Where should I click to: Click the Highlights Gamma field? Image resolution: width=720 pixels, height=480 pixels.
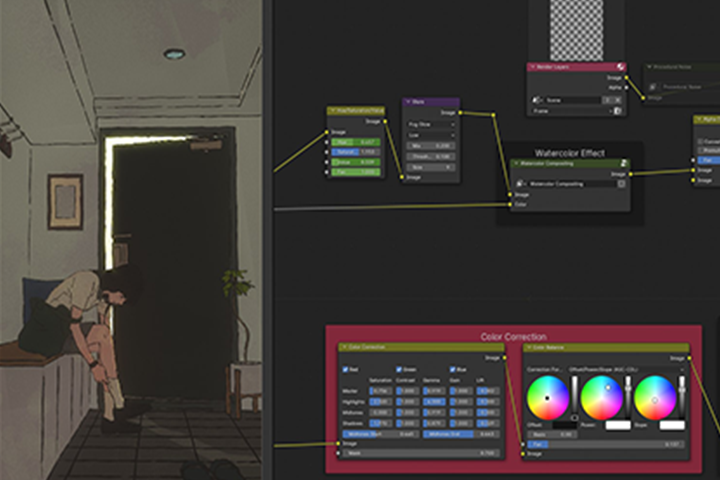tap(434, 402)
